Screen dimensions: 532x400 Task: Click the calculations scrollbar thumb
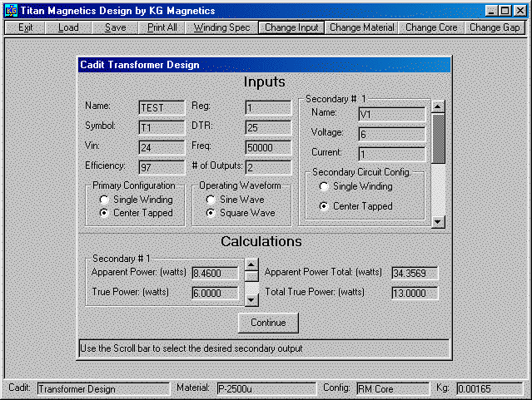tap(251, 276)
